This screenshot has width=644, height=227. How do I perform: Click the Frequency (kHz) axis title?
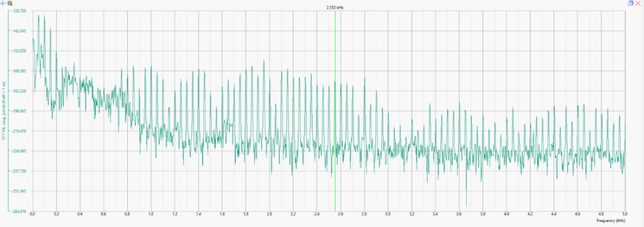point(611,221)
